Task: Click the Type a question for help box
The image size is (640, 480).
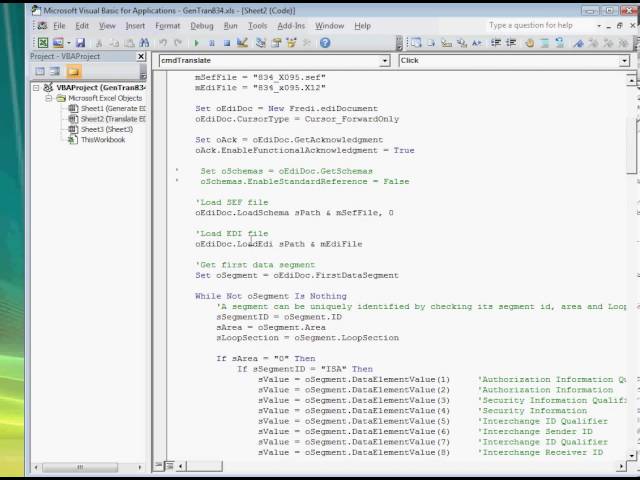Action: pyautogui.click(x=540, y=25)
